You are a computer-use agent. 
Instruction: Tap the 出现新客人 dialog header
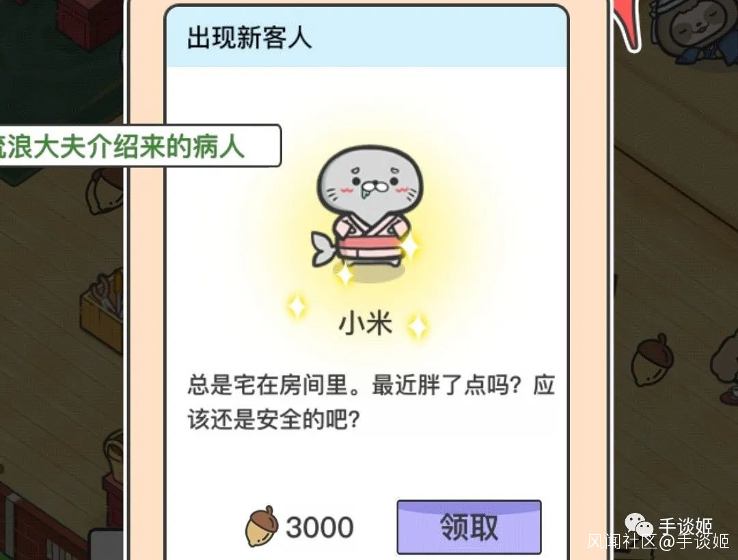click(367, 38)
